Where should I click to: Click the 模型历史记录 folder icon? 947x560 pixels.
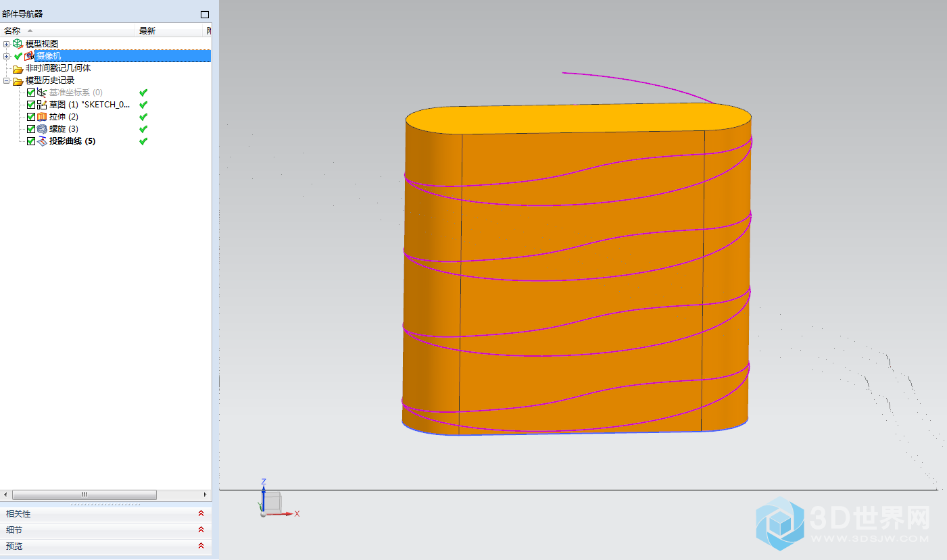pos(18,81)
